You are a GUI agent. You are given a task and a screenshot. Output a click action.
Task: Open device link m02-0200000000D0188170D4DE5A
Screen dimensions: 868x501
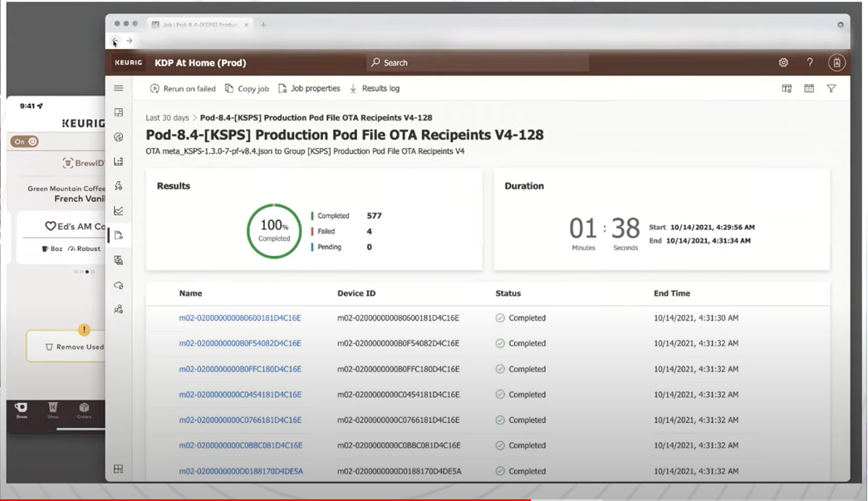click(241, 471)
